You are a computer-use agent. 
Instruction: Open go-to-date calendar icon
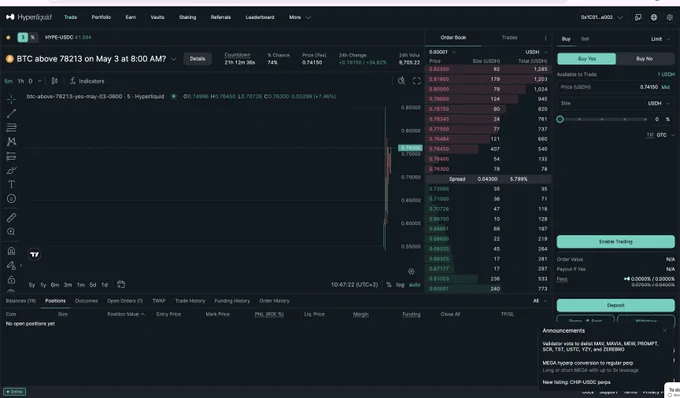(121, 284)
